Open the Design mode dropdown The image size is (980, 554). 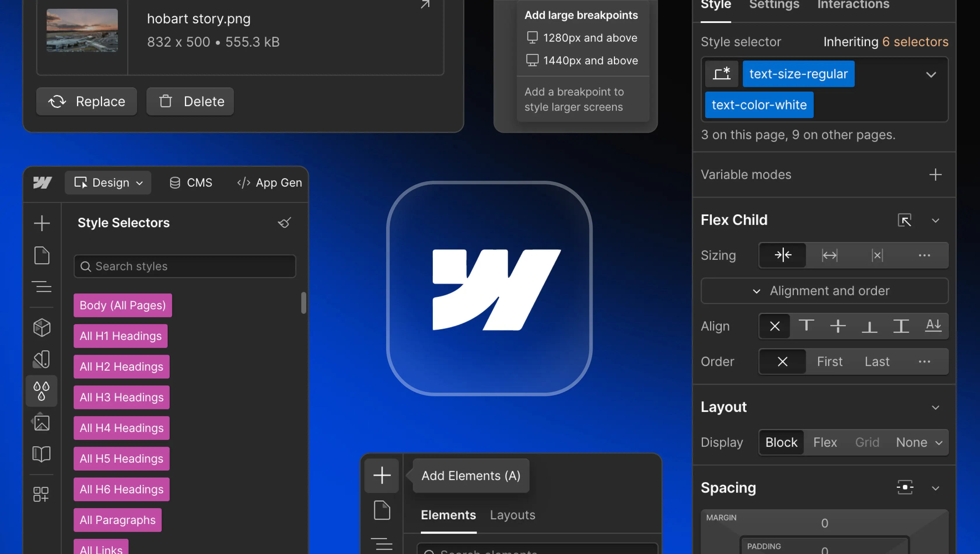pyautogui.click(x=108, y=183)
